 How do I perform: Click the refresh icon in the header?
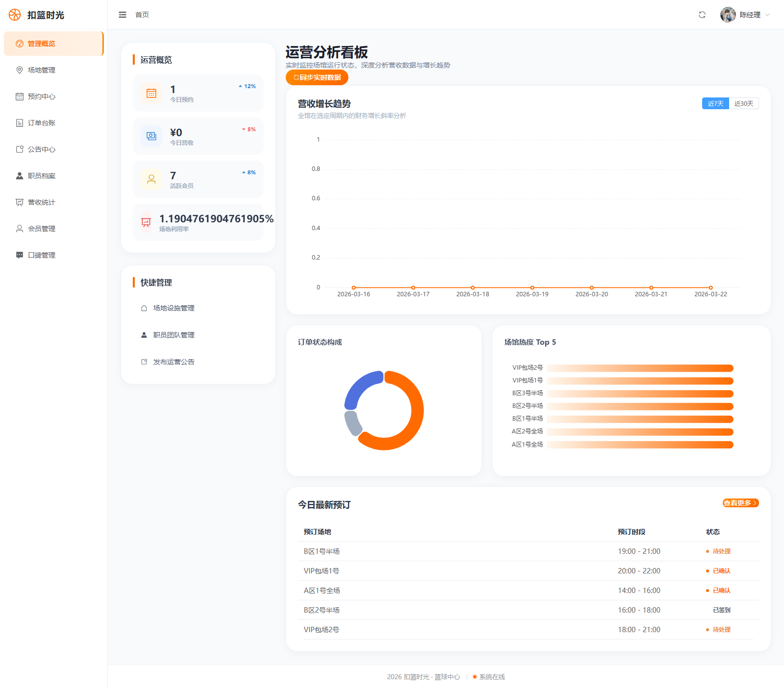coord(702,15)
